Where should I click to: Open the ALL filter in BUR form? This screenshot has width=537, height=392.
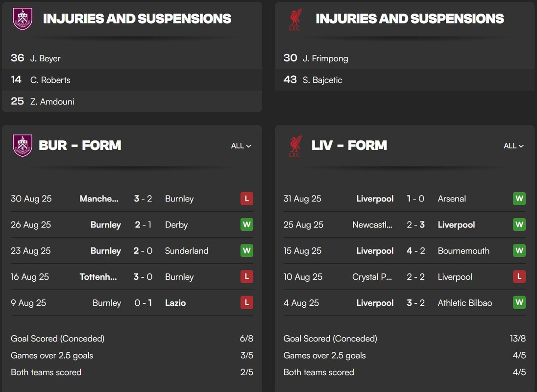point(241,146)
